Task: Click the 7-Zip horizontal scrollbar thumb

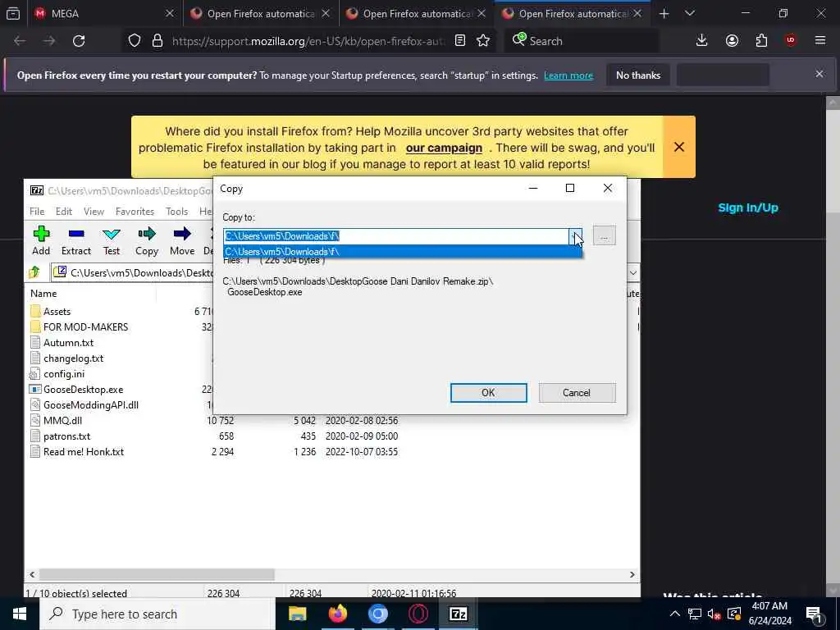Action: (x=157, y=574)
